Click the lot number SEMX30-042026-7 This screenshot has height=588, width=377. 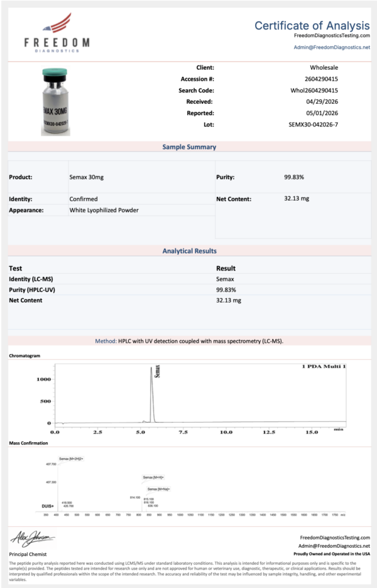coord(314,125)
